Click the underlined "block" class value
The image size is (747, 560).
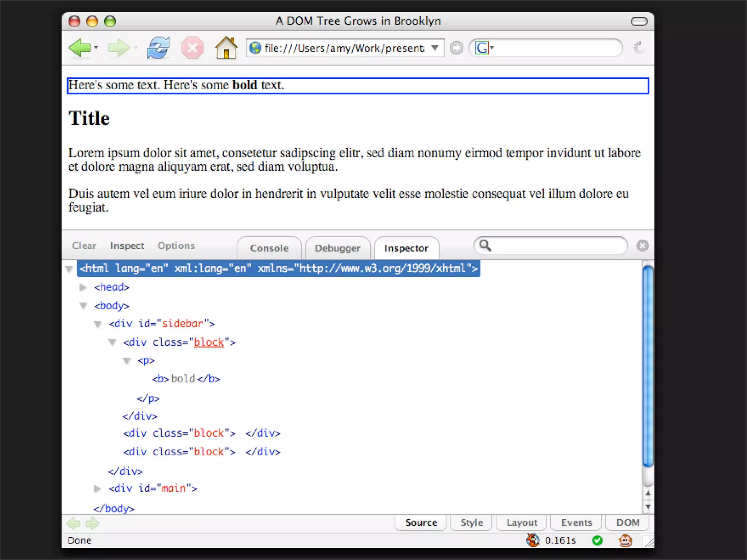pos(209,342)
